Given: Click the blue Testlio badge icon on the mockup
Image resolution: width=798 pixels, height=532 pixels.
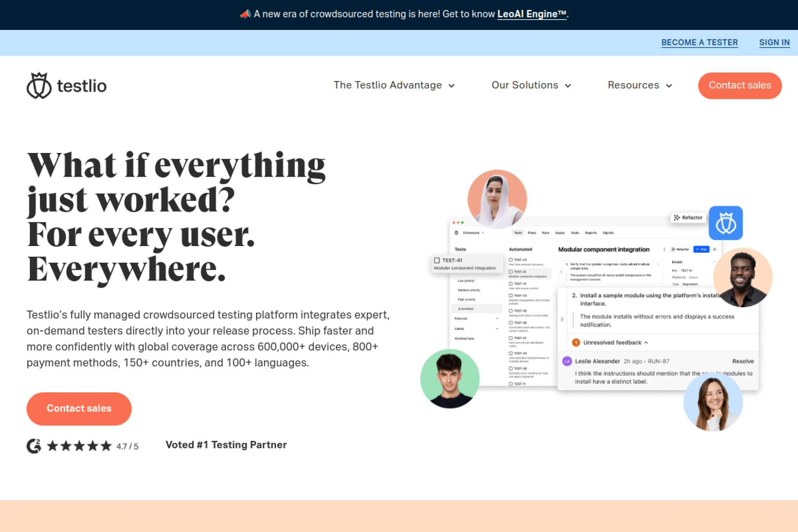Looking at the screenshot, I should coord(726,223).
